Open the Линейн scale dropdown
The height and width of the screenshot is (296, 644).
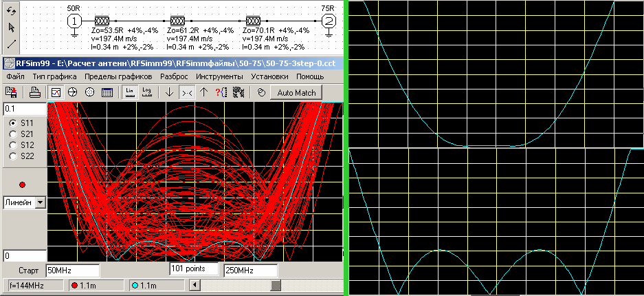[41, 202]
